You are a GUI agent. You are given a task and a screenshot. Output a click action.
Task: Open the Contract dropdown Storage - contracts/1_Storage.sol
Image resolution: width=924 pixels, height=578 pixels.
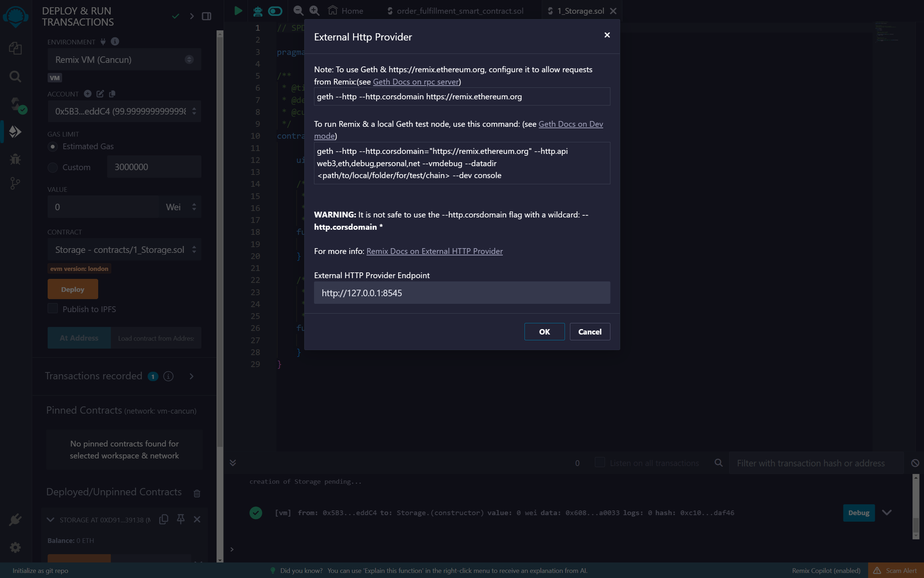(124, 250)
